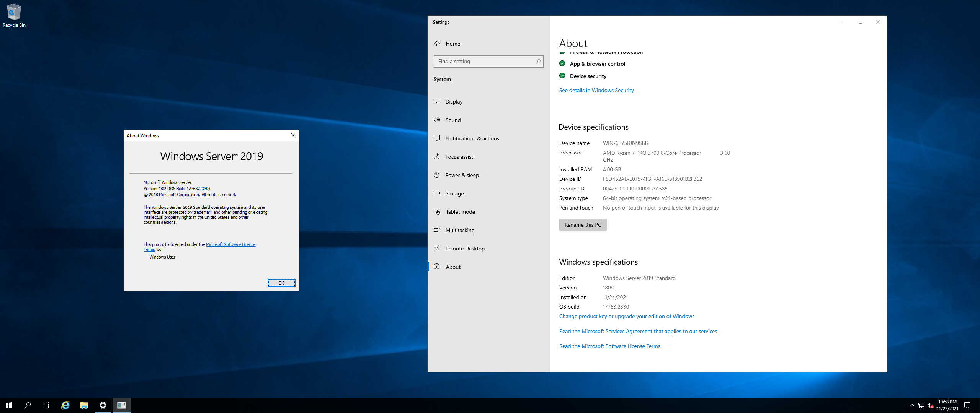Open the Recycle Bin desktop icon
This screenshot has width=980, height=413.
click(x=14, y=16)
